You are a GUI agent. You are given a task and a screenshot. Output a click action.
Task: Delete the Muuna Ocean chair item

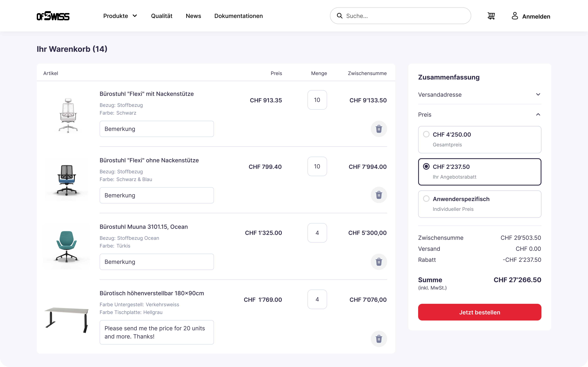click(x=379, y=262)
